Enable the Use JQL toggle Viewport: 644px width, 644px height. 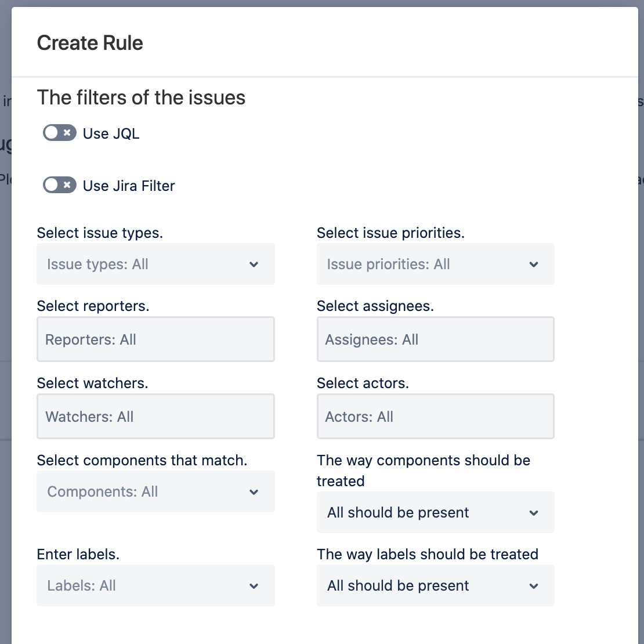pos(59,133)
